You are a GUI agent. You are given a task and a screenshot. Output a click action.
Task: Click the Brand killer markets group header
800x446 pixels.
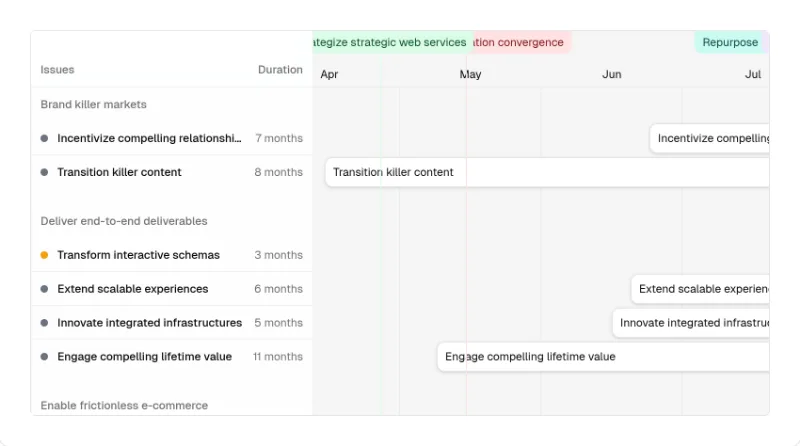(93, 105)
